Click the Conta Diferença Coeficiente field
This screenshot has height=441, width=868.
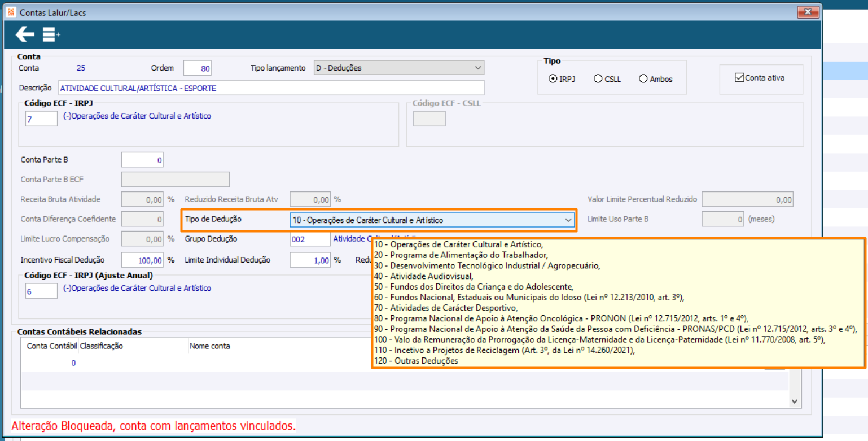click(142, 219)
